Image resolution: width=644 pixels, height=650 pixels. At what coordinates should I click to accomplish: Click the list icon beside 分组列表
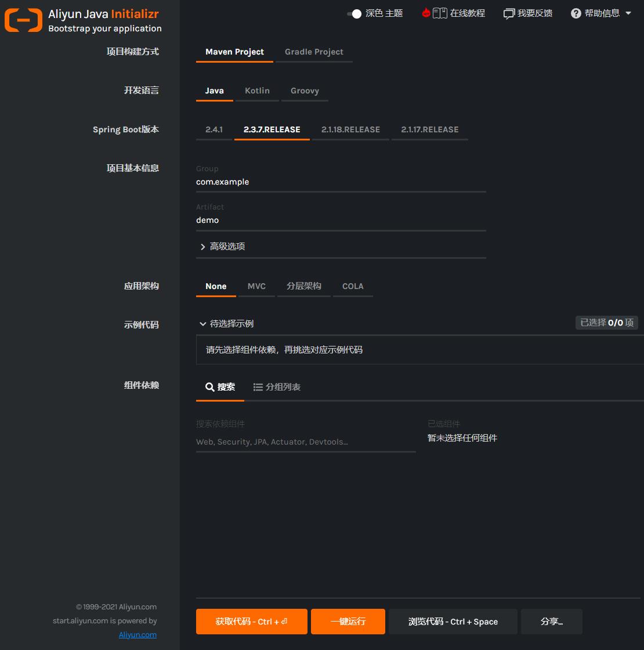coord(258,387)
